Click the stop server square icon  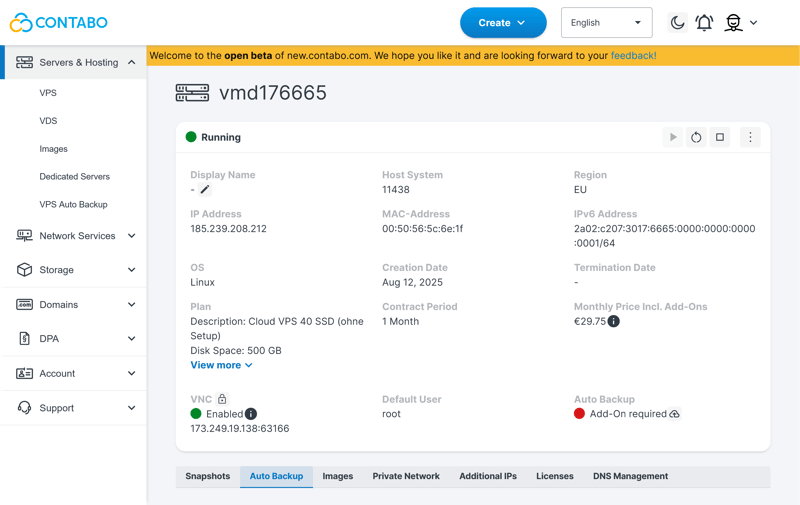pos(720,137)
